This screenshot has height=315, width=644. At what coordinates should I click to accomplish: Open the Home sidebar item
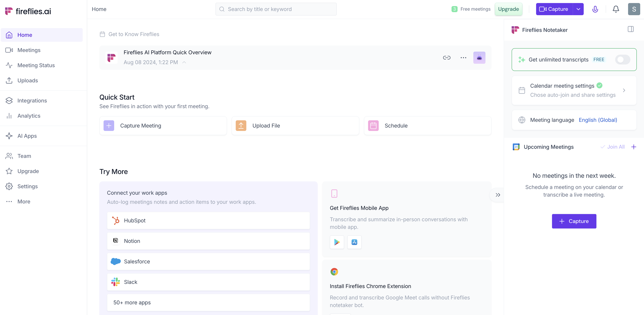click(x=42, y=35)
